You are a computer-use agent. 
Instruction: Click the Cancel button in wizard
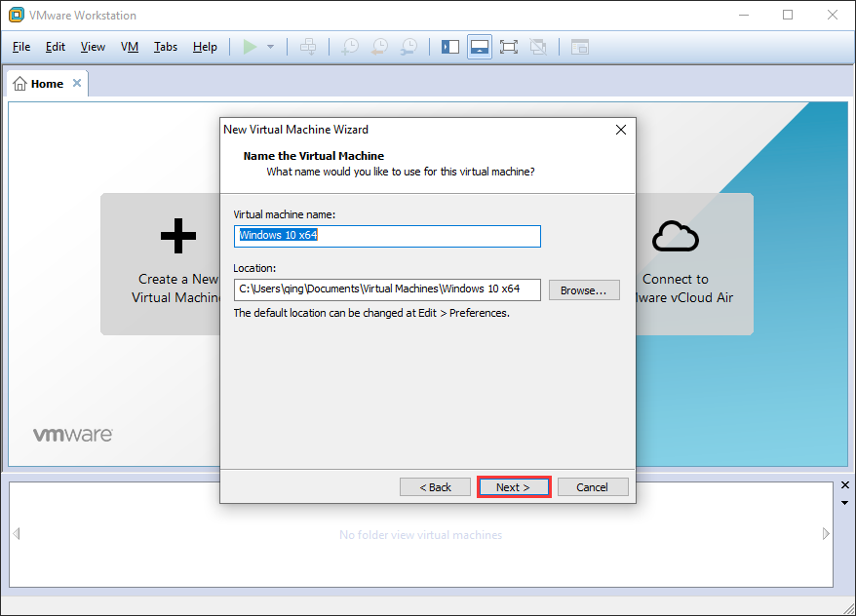pyautogui.click(x=593, y=487)
